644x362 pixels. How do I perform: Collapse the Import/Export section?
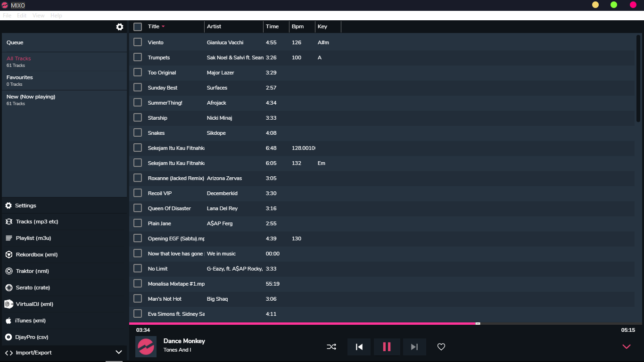pyautogui.click(x=119, y=353)
